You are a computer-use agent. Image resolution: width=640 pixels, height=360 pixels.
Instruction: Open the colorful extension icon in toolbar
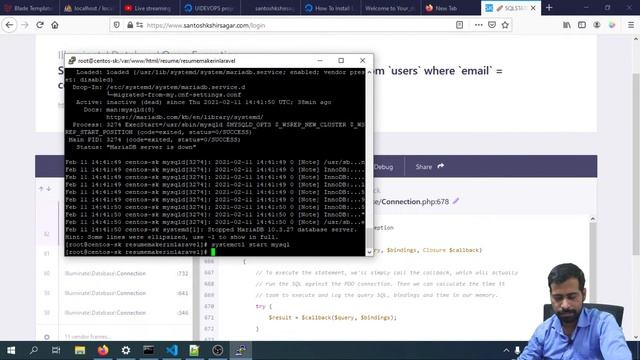pyautogui.click(x=611, y=25)
